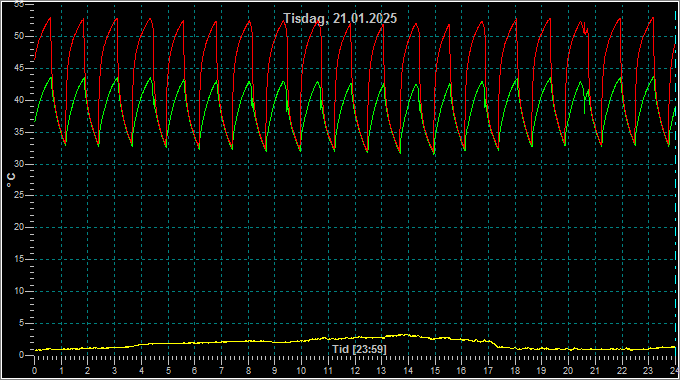
Task: Click the 50 mark on temperature axis
Action: click(x=19, y=36)
